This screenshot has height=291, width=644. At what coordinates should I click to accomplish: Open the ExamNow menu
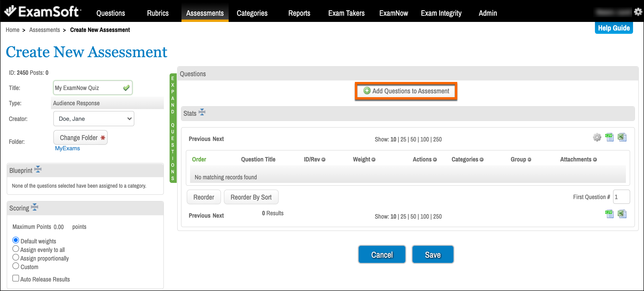[x=393, y=13]
